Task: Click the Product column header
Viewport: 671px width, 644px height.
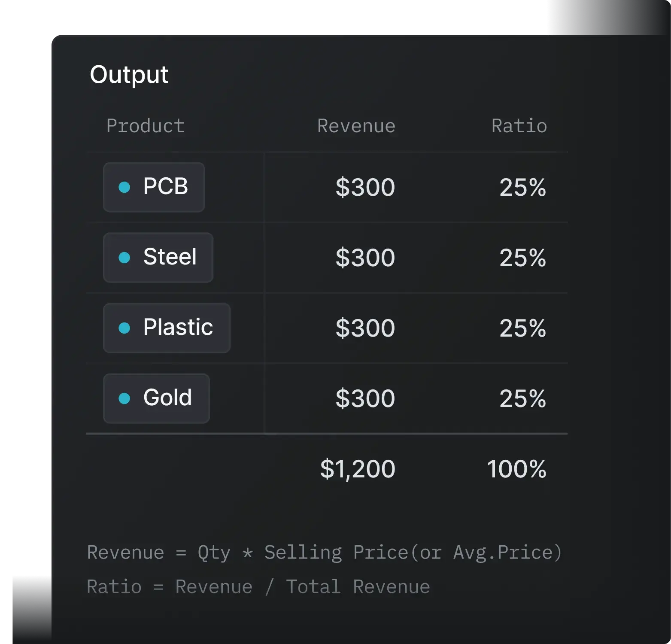Action: pos(146,126)
